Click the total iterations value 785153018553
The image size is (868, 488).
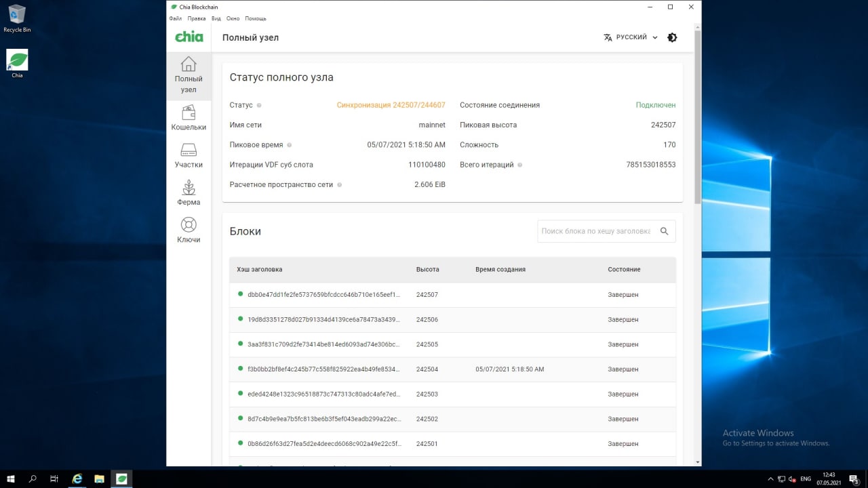(x=651, y=165)
